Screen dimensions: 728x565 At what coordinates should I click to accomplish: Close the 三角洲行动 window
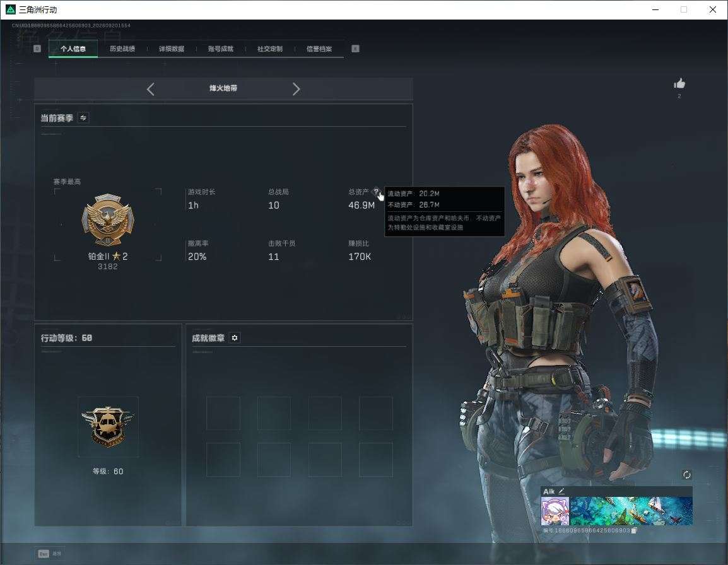click(x=713, y=9)
